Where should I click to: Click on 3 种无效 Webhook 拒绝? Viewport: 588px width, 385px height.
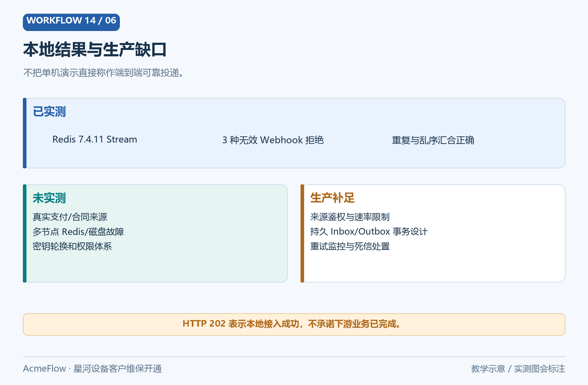[x=273, y=140]
